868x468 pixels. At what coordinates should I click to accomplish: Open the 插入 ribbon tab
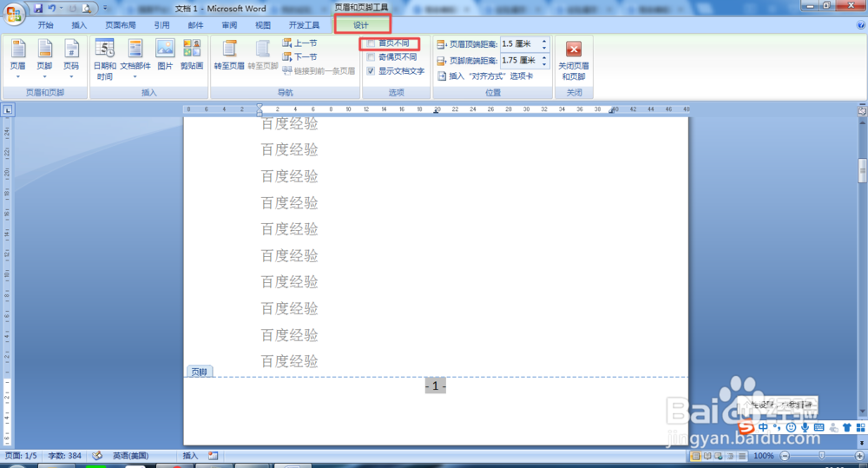click(x=79, y=25)
